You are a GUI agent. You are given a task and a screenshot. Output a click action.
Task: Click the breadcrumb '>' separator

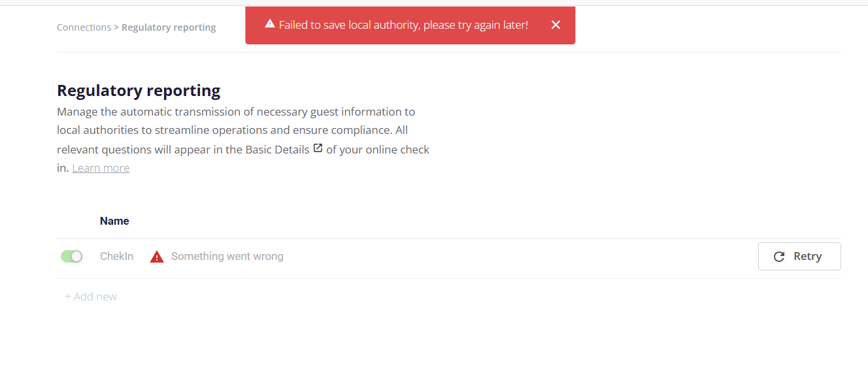pyautogui.click(x=116, y=27)
